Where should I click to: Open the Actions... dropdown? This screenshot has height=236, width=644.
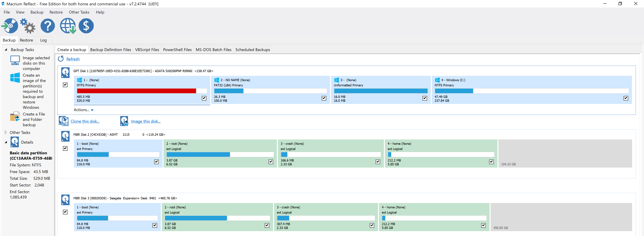tap(84, 110)
